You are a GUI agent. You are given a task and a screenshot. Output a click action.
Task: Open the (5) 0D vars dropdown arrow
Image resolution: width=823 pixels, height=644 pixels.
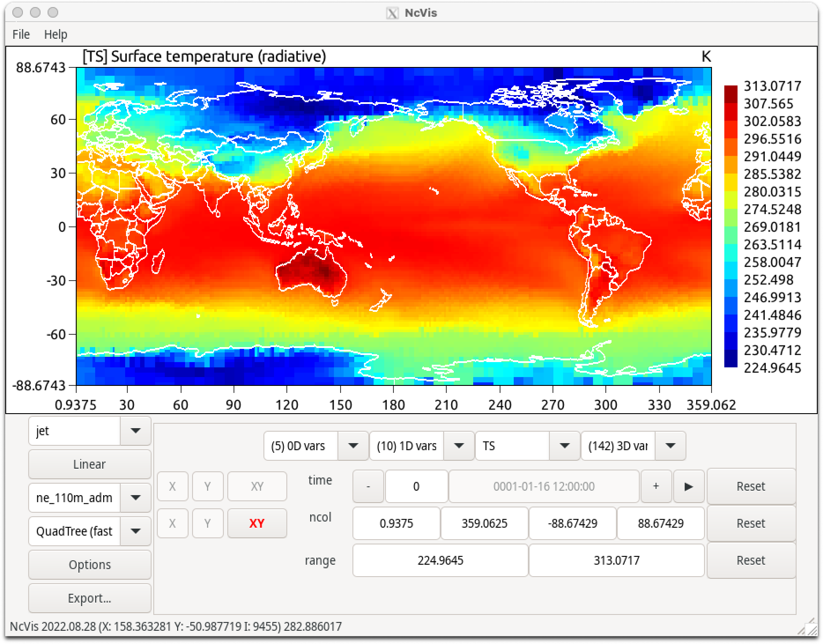coord(353,446)
